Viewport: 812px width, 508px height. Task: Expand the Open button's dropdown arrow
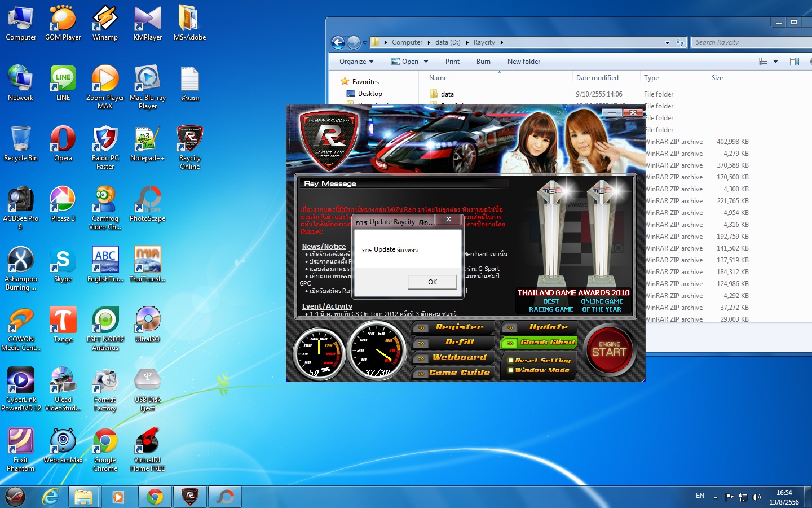426,62
